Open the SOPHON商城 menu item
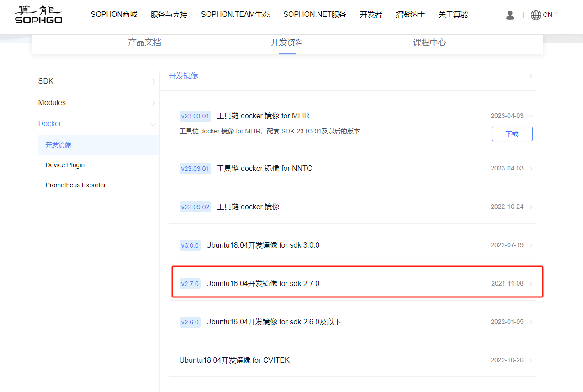The image size is (583, 392). coord(114,15)
